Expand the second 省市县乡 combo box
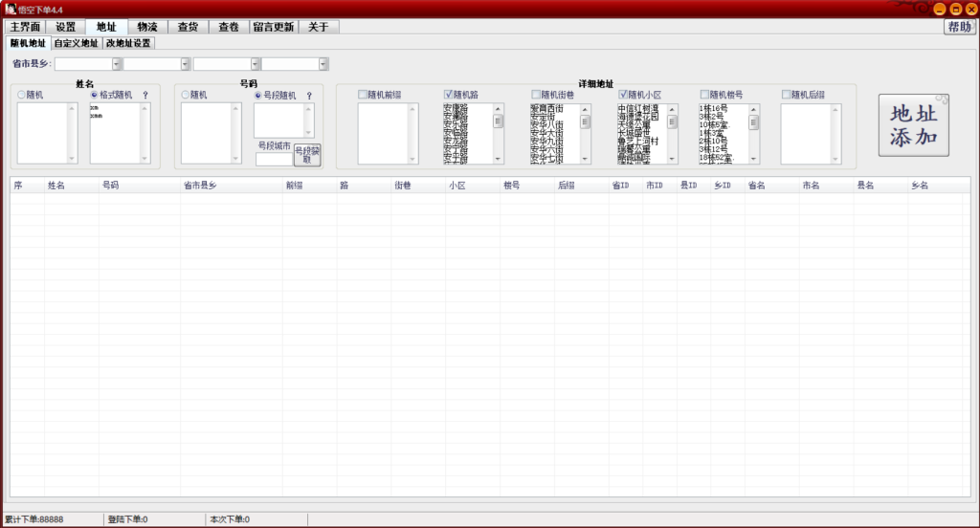980x528 pixels. tap(187, 64)
